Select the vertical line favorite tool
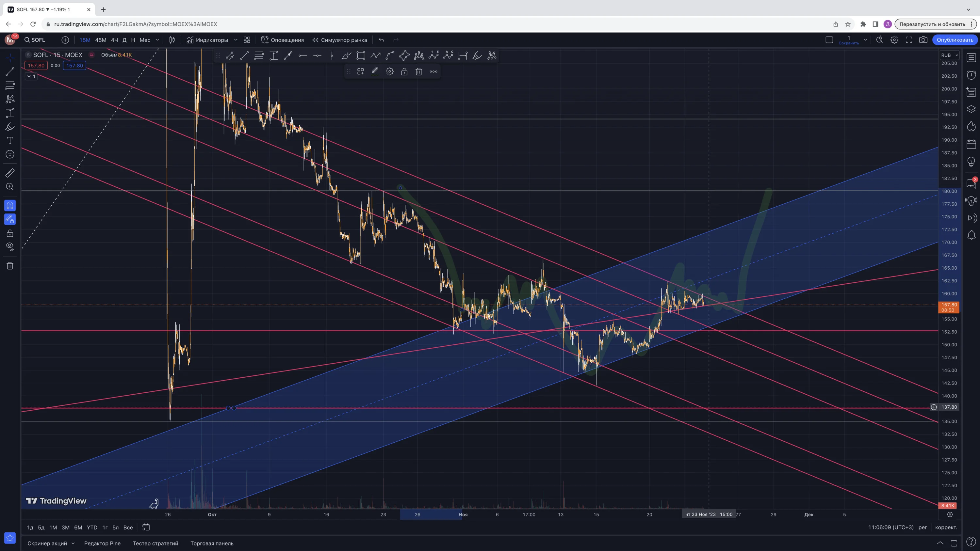980x551 pixels. click(332, 56)
